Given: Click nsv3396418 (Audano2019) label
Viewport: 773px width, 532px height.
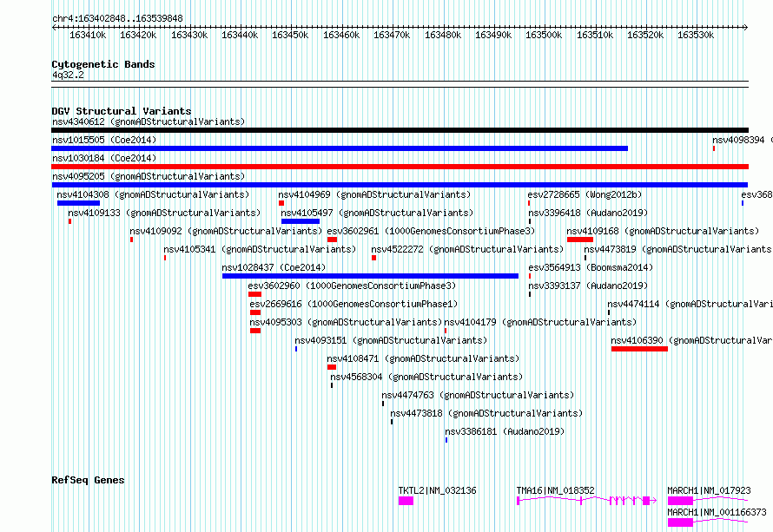Looking at the screenshot, I should click(588, 213).
